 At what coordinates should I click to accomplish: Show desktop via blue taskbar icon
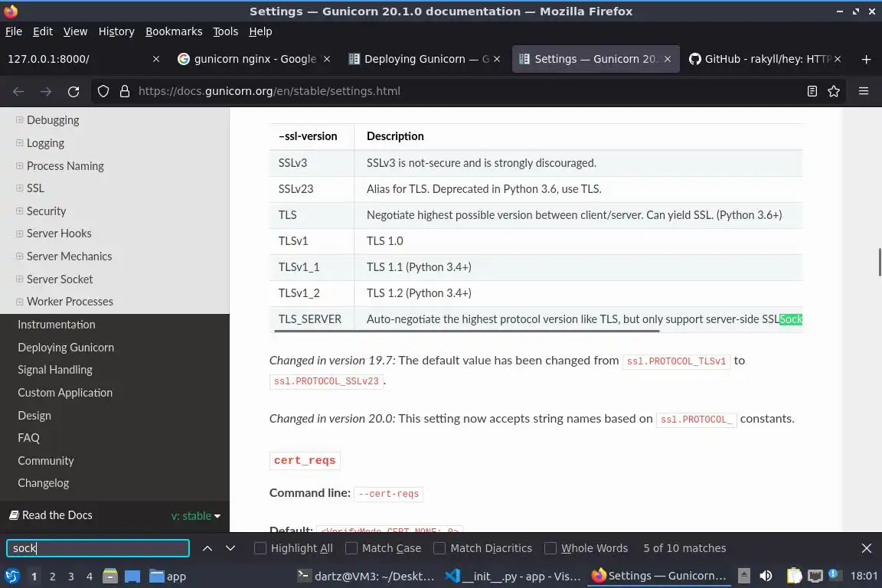(x=132, y=577)
